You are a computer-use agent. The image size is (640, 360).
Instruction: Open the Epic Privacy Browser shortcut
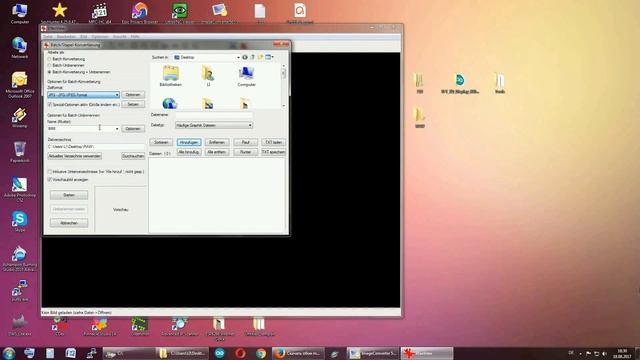140,13
